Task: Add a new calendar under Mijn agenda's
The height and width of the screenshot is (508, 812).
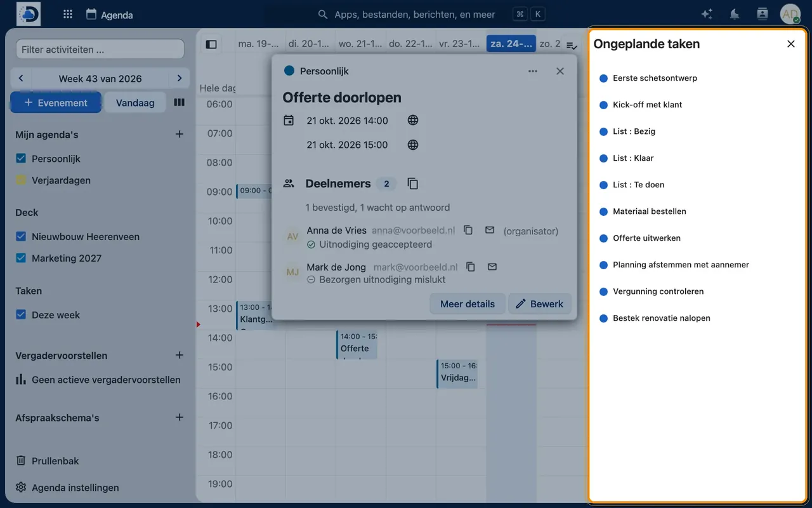Action: click(x=180, y=134)
